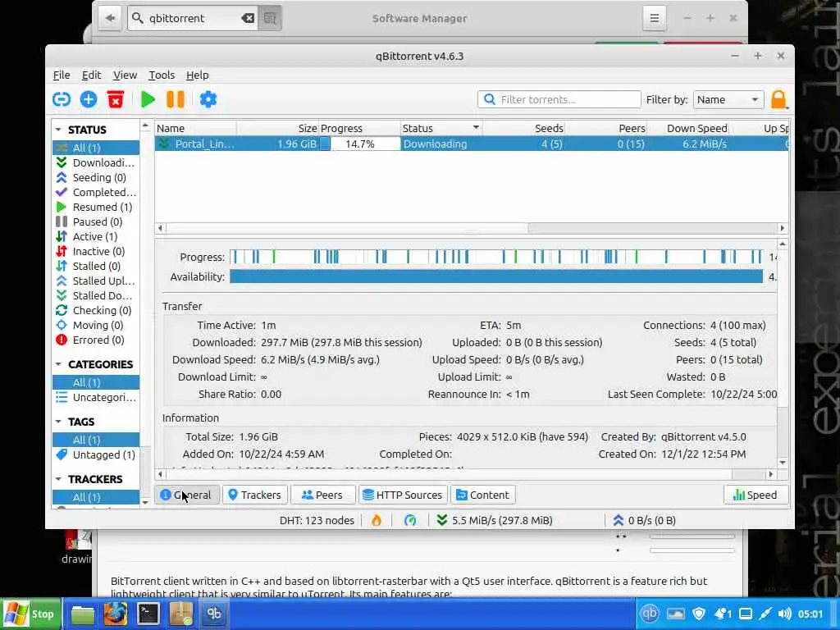Screen dimensions: 840x630
Task: Collapse the CATEGORIES section
Action: tap(58, 364)
